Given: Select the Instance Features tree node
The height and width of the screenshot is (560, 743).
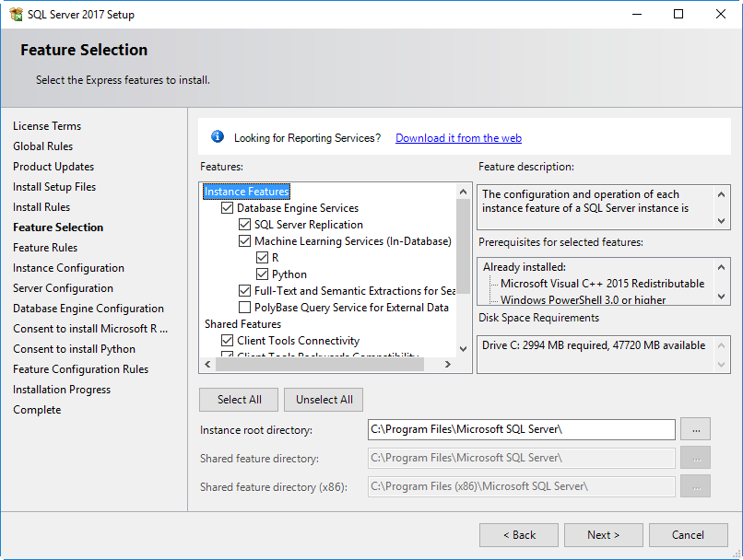Looking at the screenshot, I should [x=246, y=192].
